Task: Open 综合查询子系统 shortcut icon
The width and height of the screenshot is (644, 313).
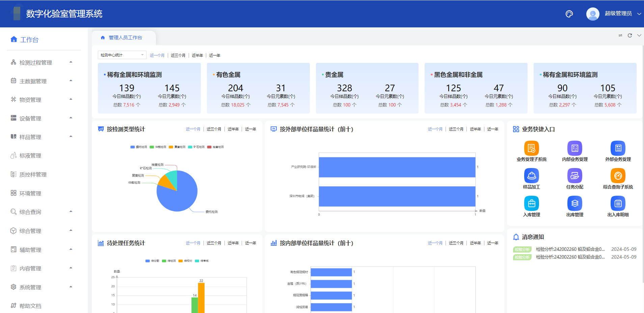Action: point(618,176)
